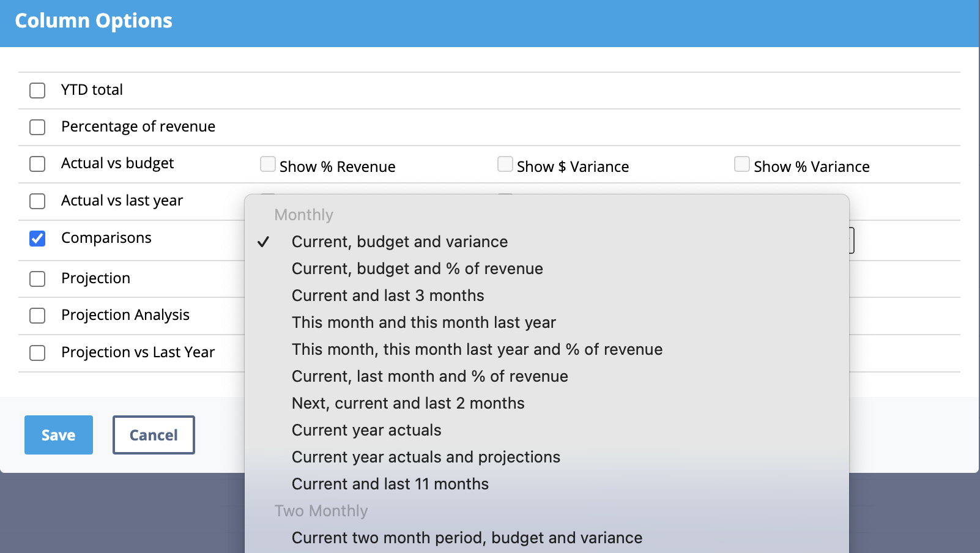Enable the YTD total checkbox

pos(37,90)
